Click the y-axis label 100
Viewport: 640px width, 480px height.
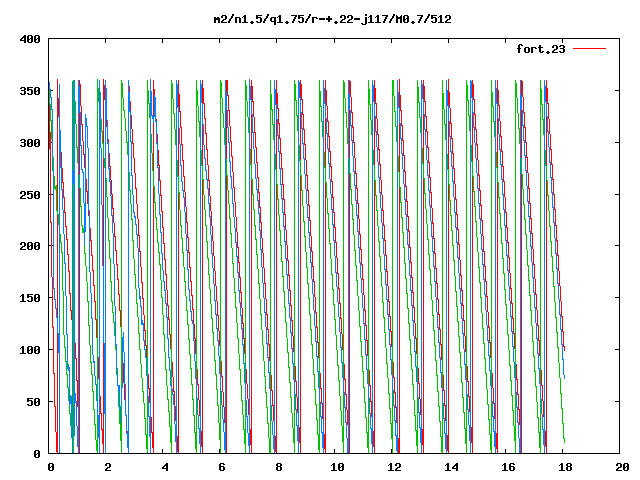click(30, 350)
